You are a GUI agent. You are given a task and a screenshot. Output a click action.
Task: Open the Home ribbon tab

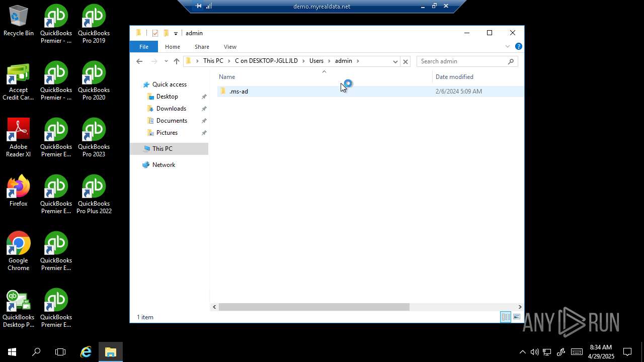coord(173,47)
